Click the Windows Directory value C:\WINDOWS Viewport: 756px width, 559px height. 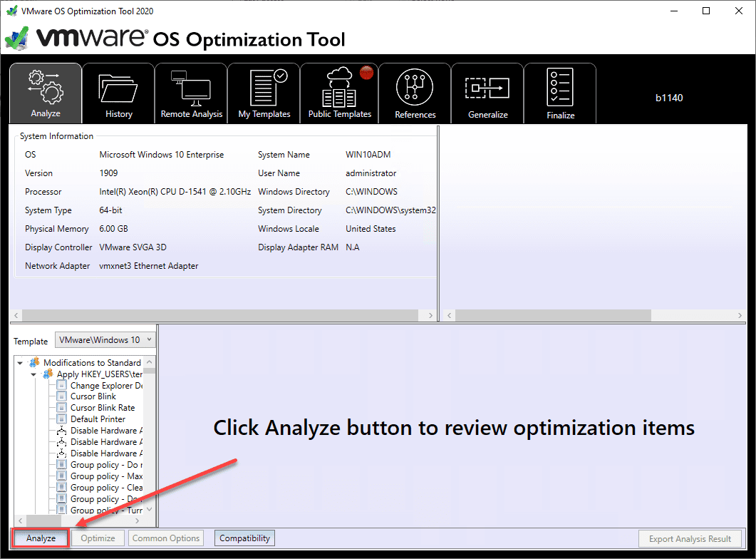pos(371,192)
